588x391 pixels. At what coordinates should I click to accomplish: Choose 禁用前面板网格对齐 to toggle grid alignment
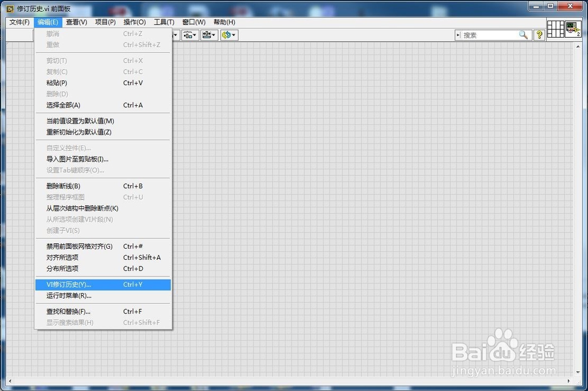[x=78, y=246]
